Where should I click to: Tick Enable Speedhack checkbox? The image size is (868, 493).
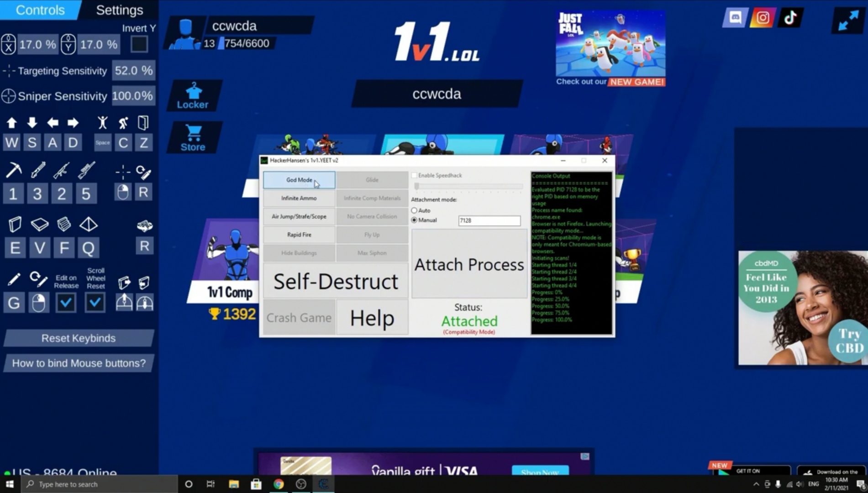tap(414, 175)
